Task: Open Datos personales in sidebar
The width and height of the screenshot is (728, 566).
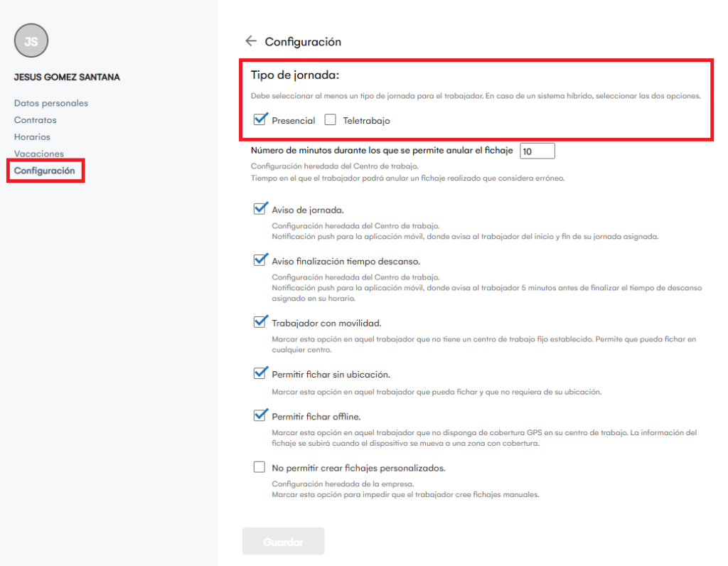Action: [x=51, y=103]
